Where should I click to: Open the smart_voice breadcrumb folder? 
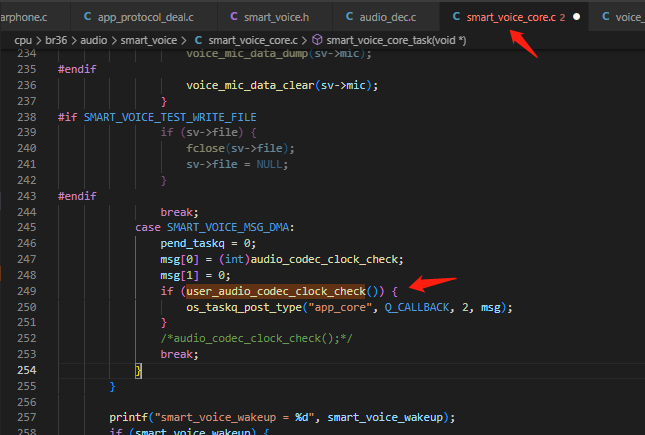tap(148, 40)
